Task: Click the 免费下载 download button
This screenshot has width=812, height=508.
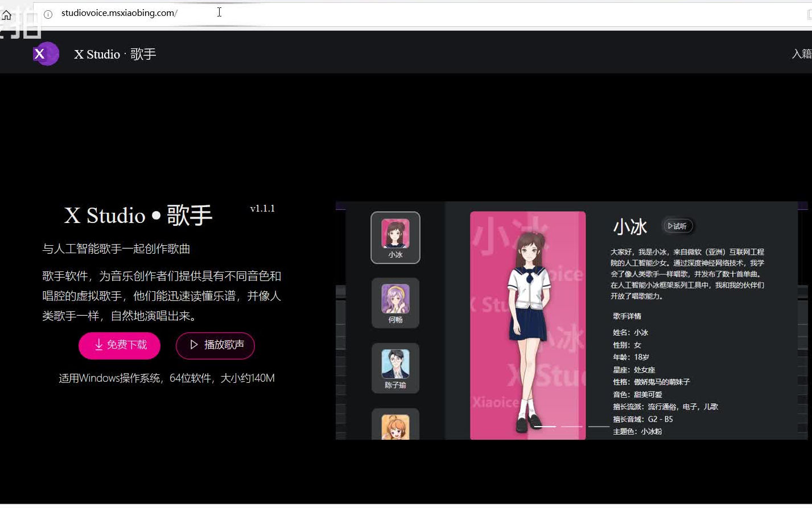Action: pos(119,345)
